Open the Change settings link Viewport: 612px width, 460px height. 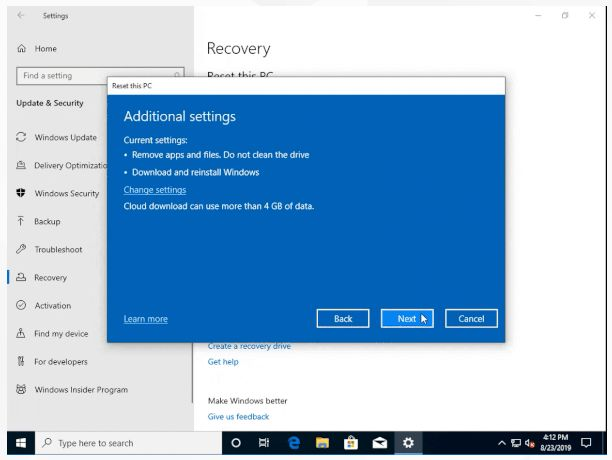[x=155, y=190]
